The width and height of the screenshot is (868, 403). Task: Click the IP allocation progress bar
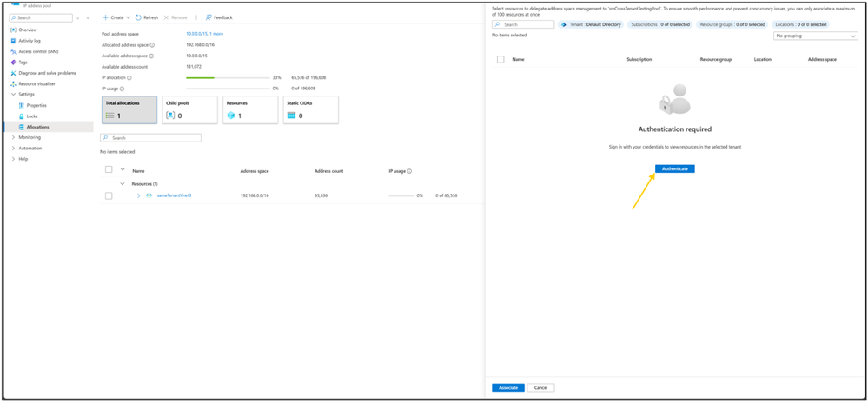point(228,78)
